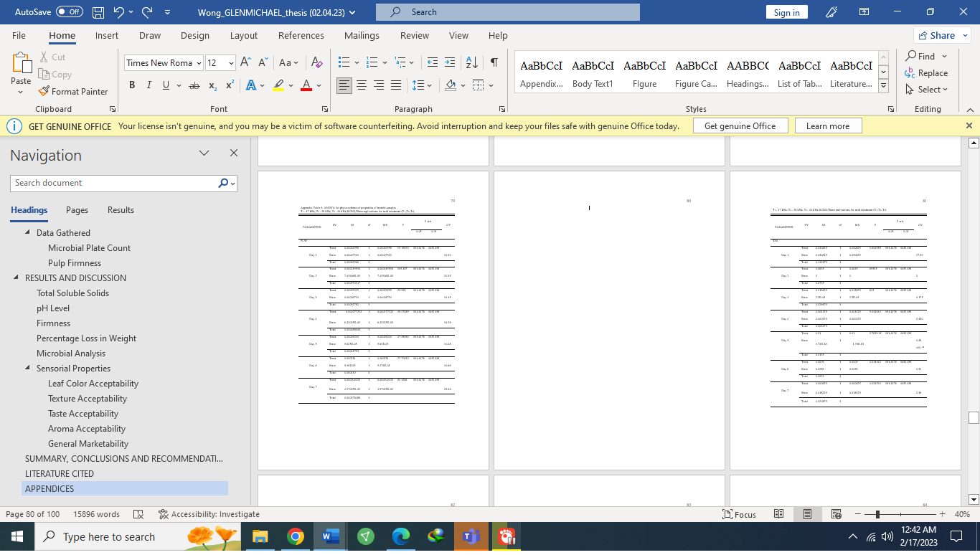This screenshot has height=555, width=980.
Task: Collapse the RESULTS AND DISCUSSION heading
Action: 17,277
